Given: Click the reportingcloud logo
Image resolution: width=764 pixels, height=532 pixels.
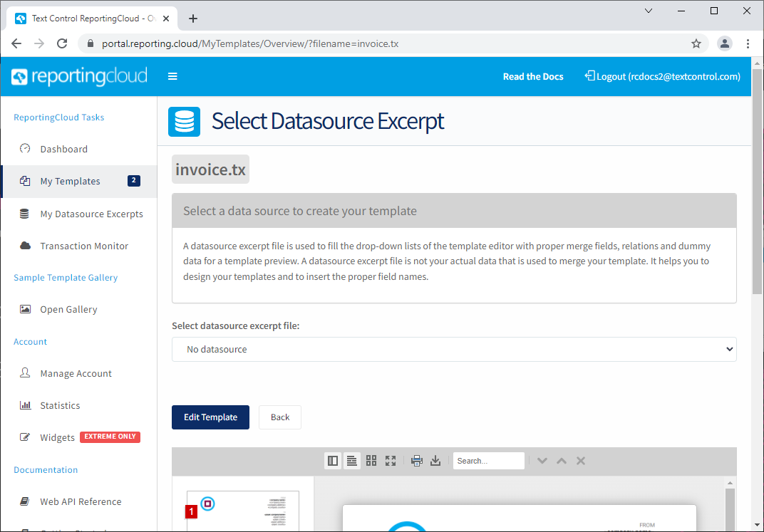Looking at the screenshot, I should click(x=79, y=76).
